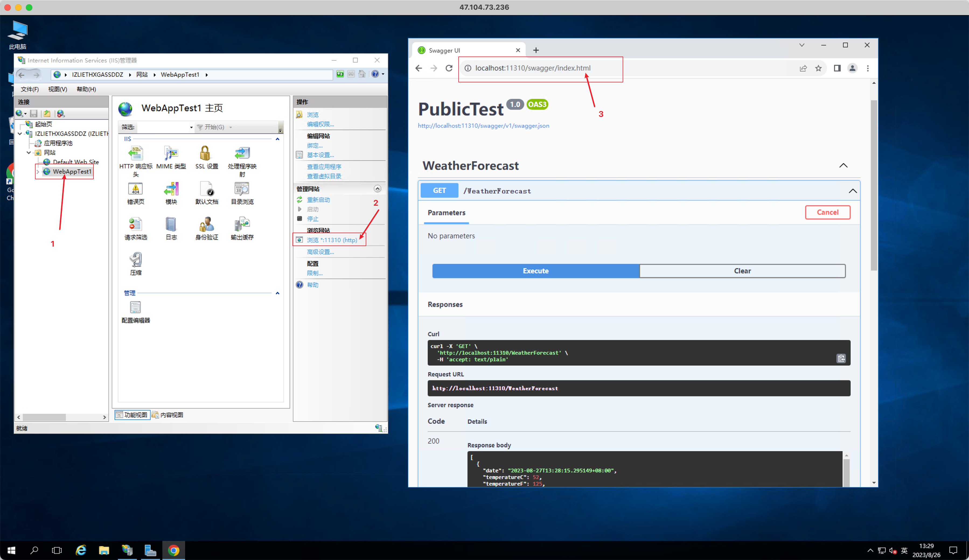The width and height of the screenshot is (969, 560).
Task: Open the 日志 logging icon
Action: click(171, 225)
